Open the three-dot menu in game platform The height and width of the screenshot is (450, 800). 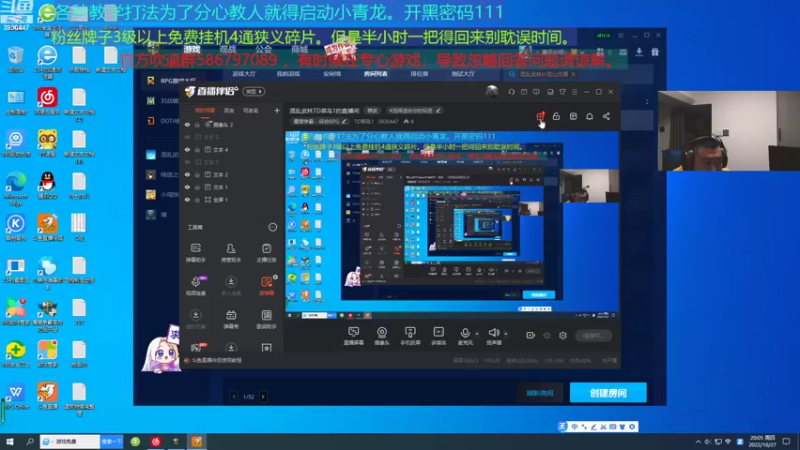point(647,101)
